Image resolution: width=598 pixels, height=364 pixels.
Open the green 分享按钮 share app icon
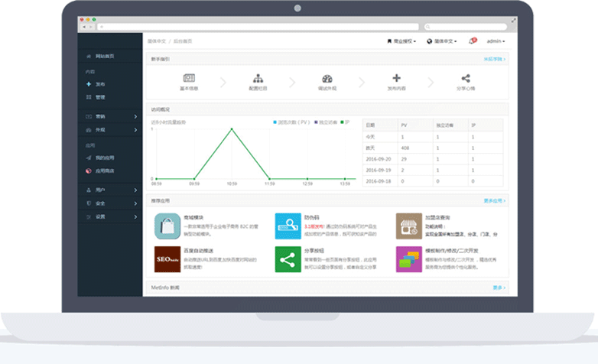click(288, 259)
